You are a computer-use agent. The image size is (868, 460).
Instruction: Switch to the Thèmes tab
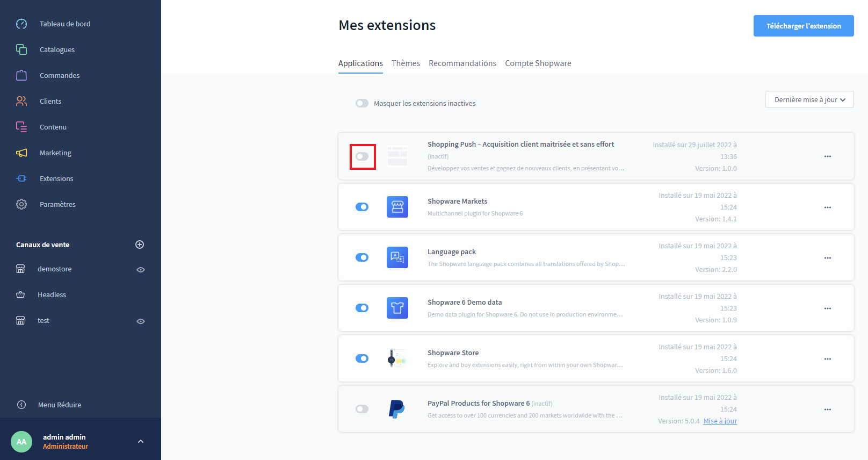[406, 63]
